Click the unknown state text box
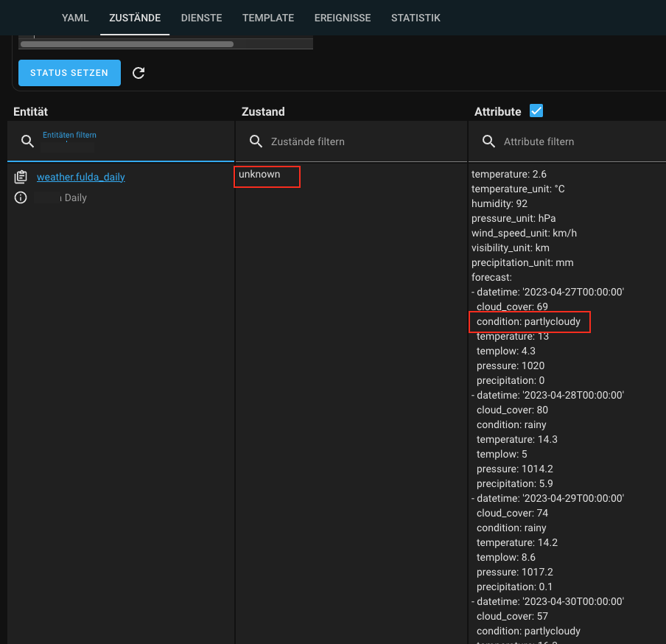 (x=267, y=176)
